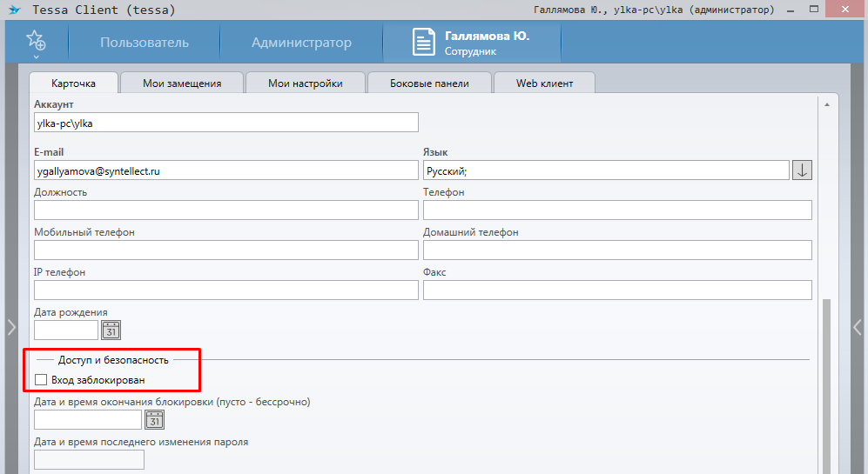Open calendar for block end date

154,420
